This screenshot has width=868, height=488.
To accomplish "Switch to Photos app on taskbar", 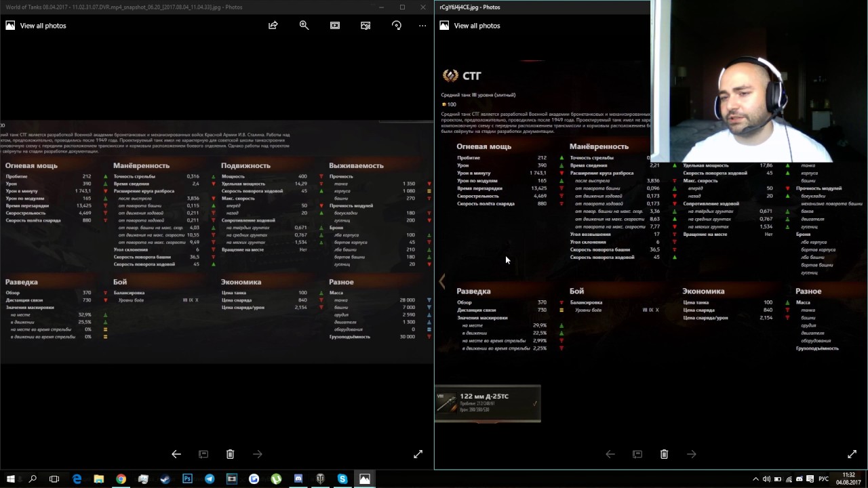I will (365, 479).
